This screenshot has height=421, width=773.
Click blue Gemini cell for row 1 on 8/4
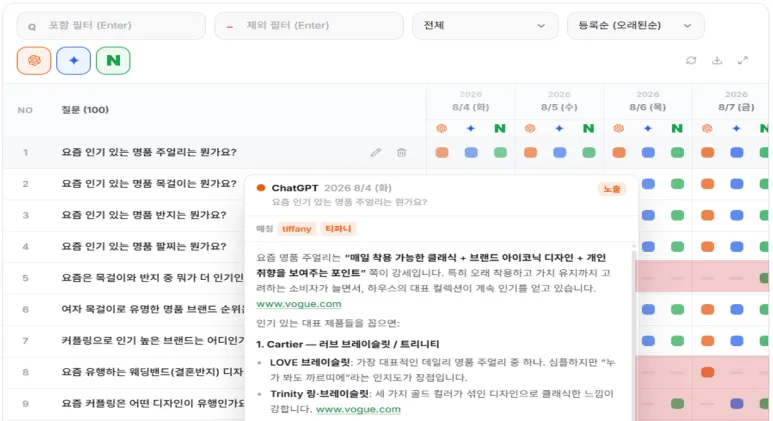tap(471, 152)
